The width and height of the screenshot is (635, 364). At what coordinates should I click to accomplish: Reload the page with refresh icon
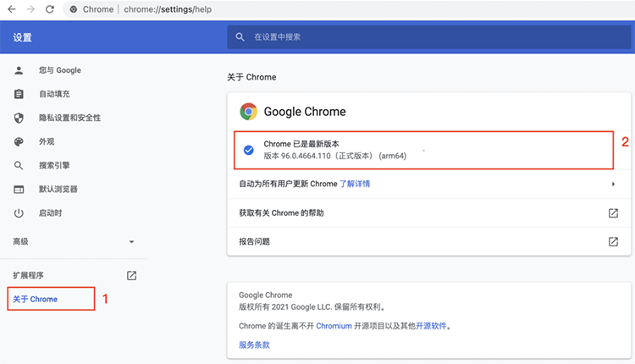point(50,9)
